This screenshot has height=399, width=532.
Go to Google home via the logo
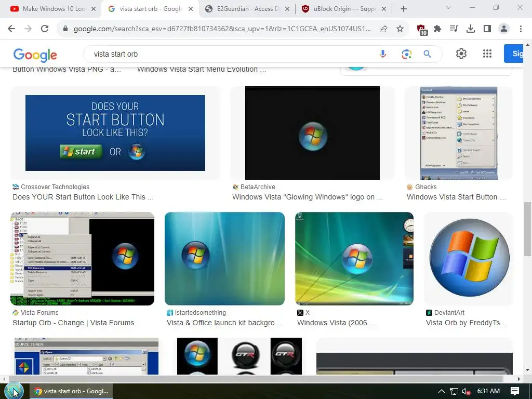pos(35,55)
